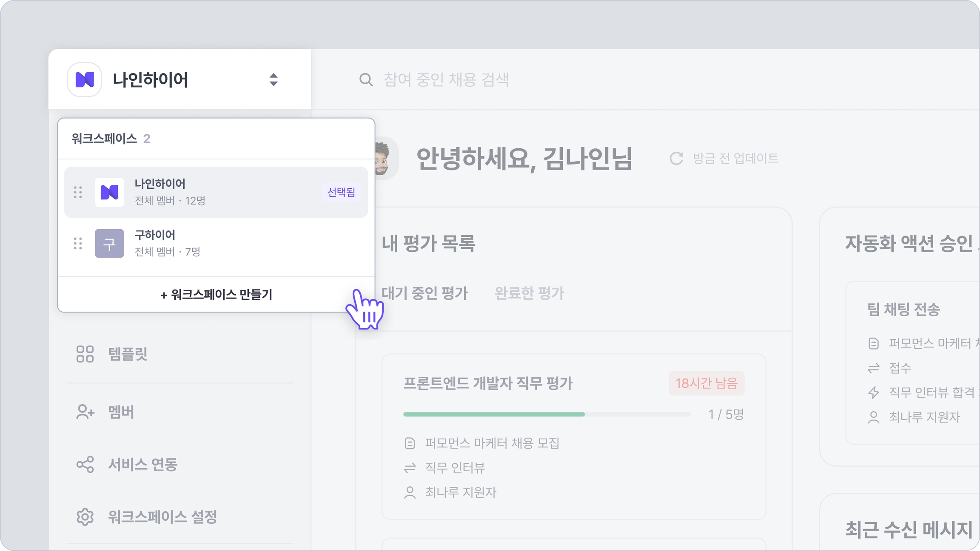Select the 나인하이어 workspace row
The image size is (980, 551).
216,192
